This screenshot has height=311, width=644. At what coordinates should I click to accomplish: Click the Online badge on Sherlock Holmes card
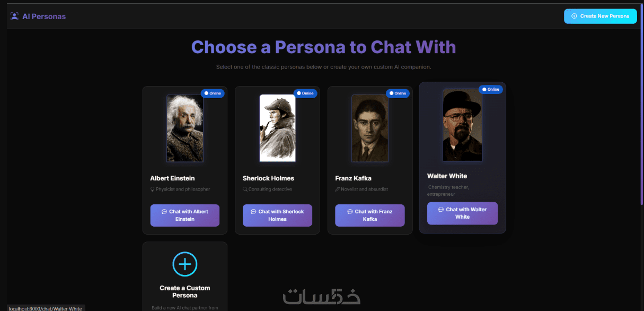(305, 93)
